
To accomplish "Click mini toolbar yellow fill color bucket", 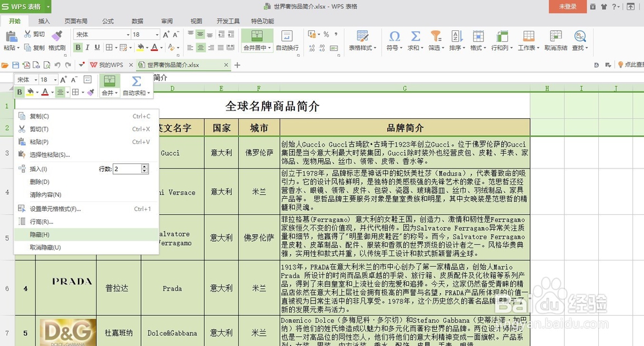I will [x=30, y=92].
